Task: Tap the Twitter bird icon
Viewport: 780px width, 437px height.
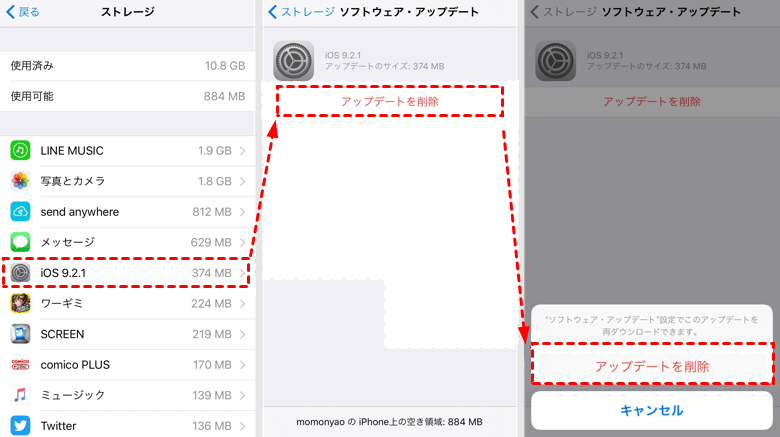Action: point(20,426)
